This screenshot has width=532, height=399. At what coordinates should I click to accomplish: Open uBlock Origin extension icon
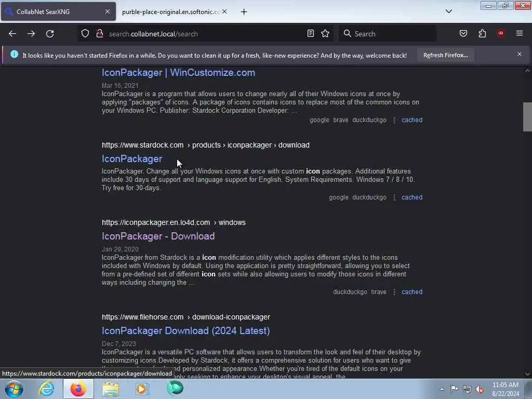[x=501, y=33]
